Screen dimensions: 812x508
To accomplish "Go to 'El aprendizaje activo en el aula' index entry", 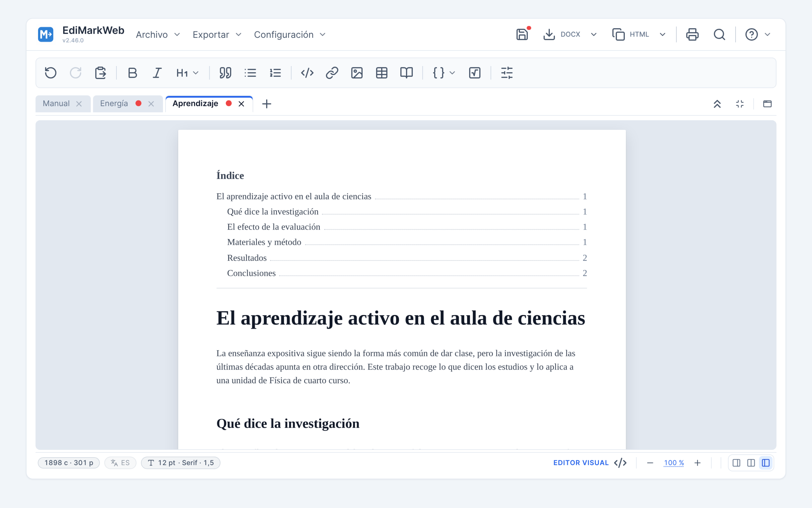I will (401, 196).
